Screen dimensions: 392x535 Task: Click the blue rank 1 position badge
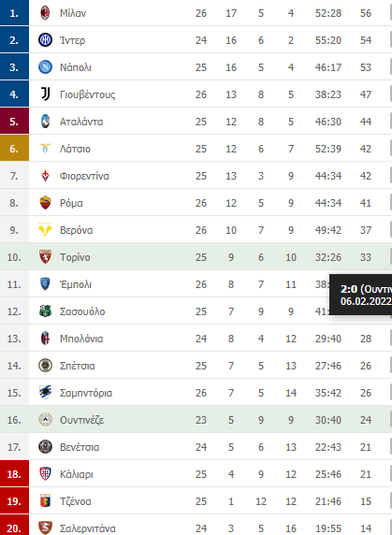click(14, 12)
